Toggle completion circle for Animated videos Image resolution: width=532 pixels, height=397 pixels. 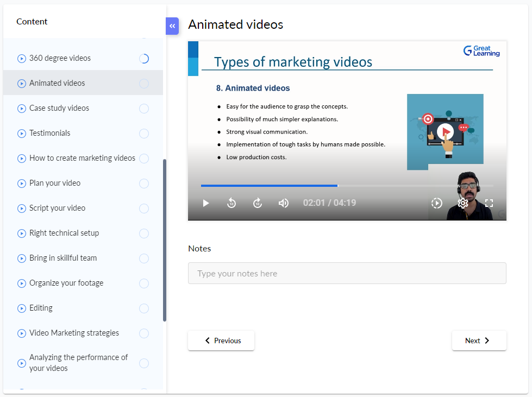click(144, 84)
